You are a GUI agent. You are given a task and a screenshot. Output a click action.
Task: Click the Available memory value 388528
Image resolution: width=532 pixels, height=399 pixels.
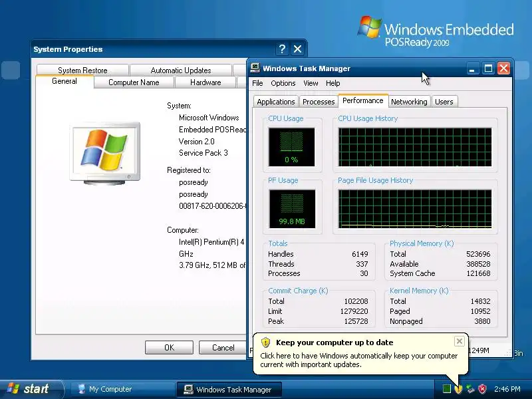click(478, 264)
